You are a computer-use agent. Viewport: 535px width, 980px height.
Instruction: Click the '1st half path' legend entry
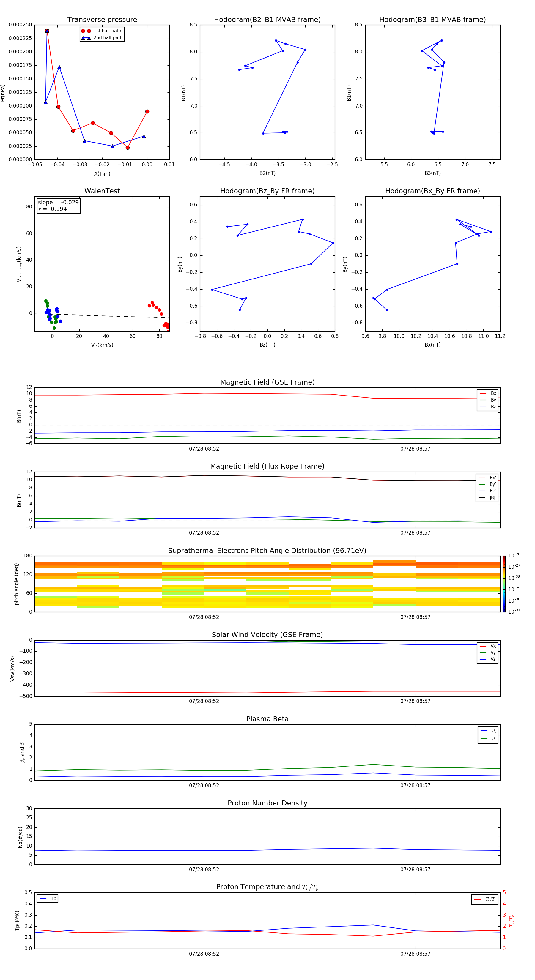coord(102,31)
